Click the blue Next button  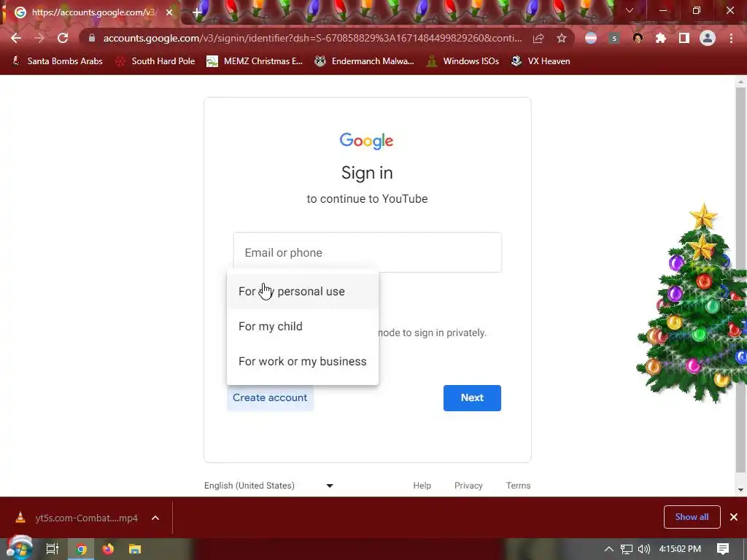tap(472, 397)
